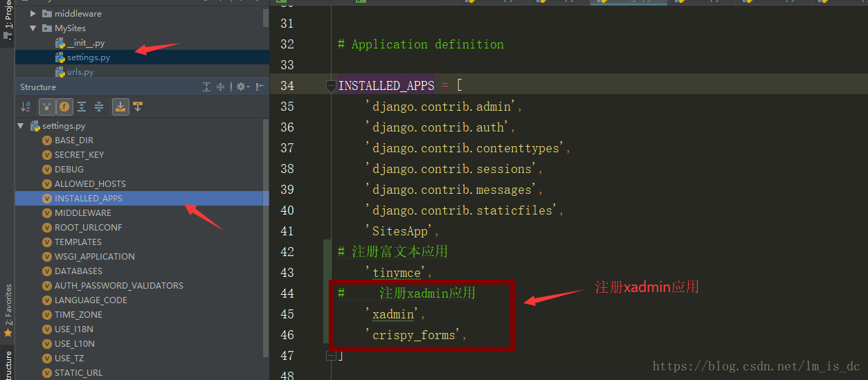Viewport: 868px width, 380px height.
Task: Click variable icon next to ALLOWED_HOSTS
Action: 47,184
